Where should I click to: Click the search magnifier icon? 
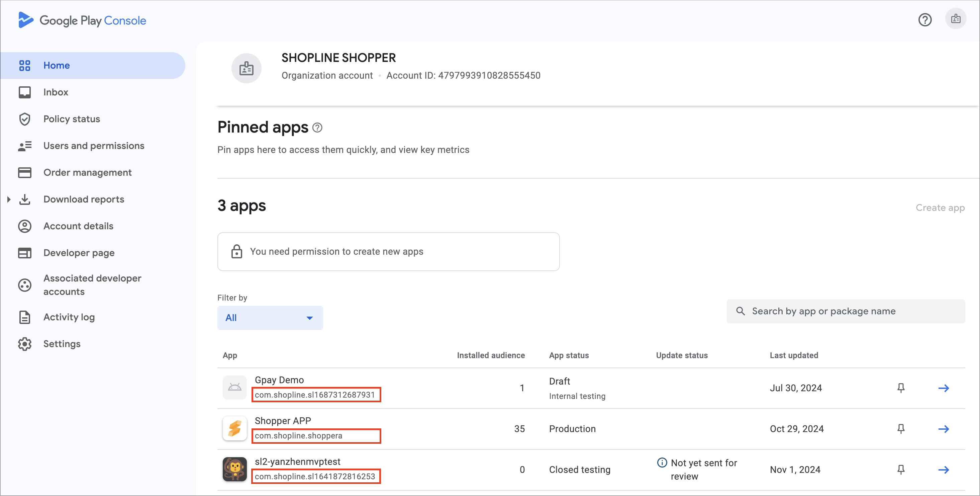tap(740, 311)
